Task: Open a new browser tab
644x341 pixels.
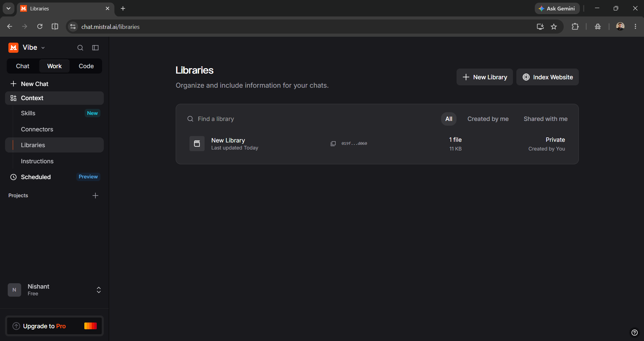Action: click(x=123, y=8)
